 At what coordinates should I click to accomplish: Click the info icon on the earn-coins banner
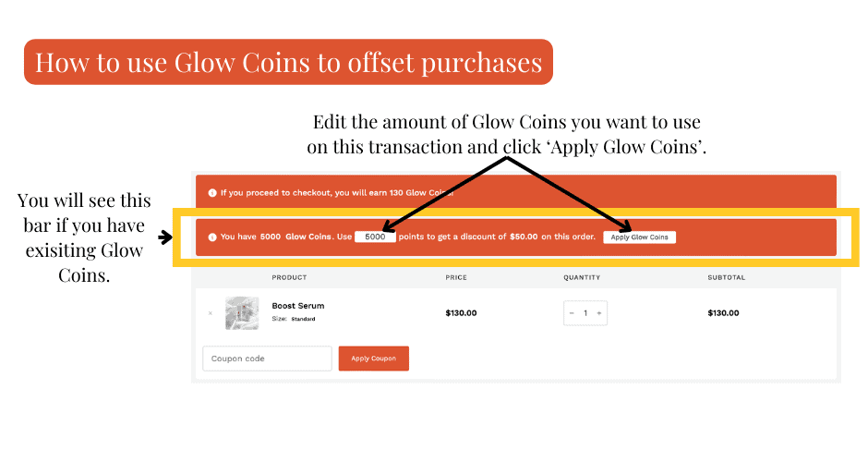pyautogui.click(x=212, y=193)
